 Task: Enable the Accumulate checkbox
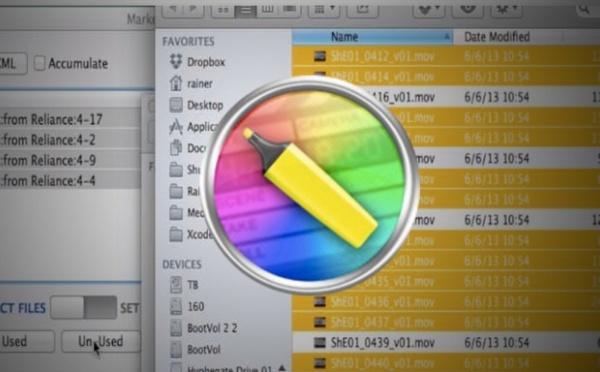39,63
